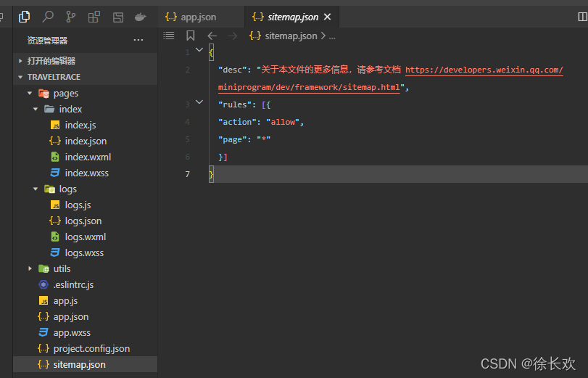Click the outline list icon in editor toolbar
Screen dimensions: 588x378
point(169,36)
